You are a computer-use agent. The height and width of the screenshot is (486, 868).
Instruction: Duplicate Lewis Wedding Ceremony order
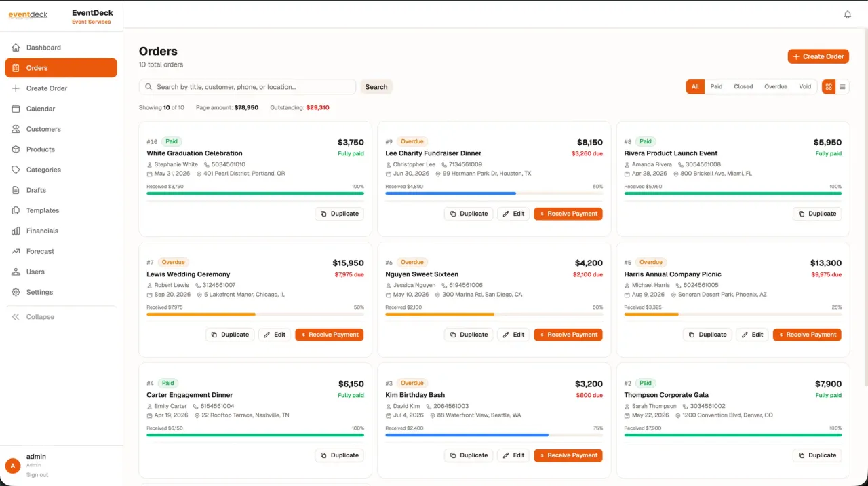click(230, 335)
